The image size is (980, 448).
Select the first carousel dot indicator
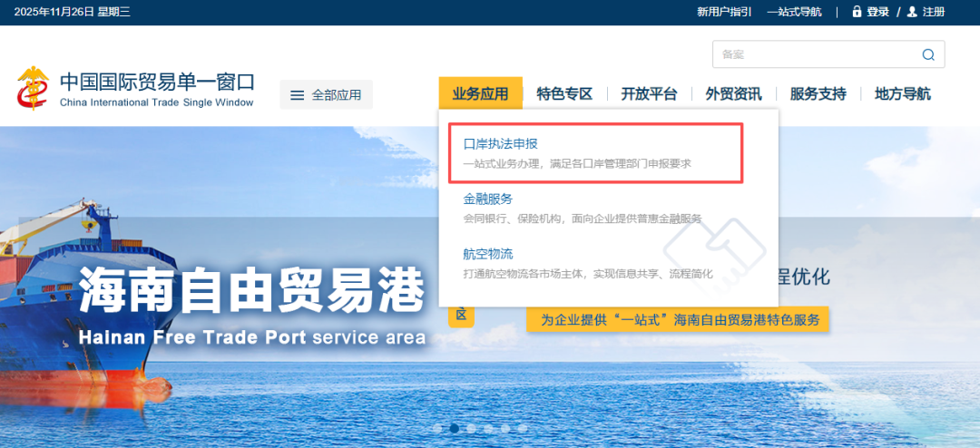437,428
